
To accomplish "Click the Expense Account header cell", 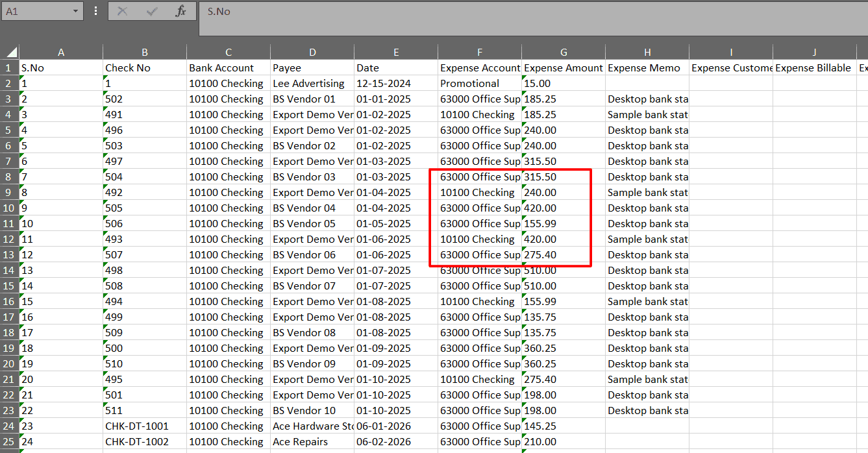I will pyautogui.click(x=480, y=68).
